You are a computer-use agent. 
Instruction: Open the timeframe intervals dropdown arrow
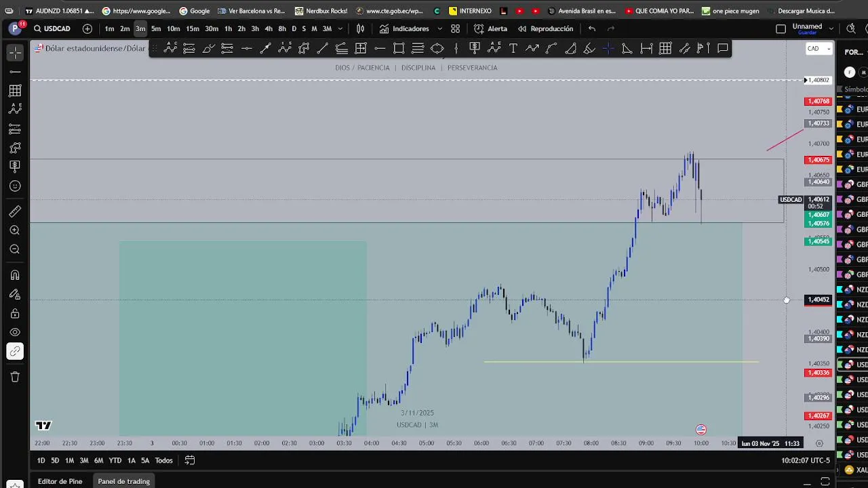click(339, 28)
